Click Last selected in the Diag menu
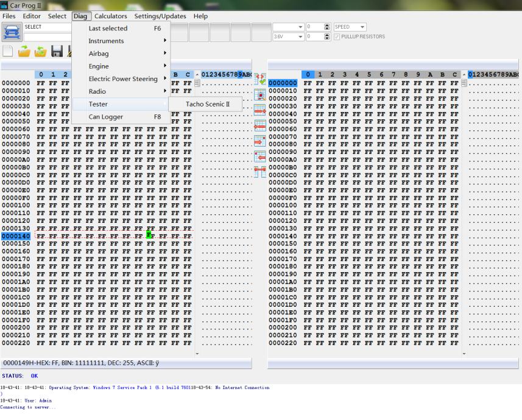522x420 pixels. [x=108, y=28]
